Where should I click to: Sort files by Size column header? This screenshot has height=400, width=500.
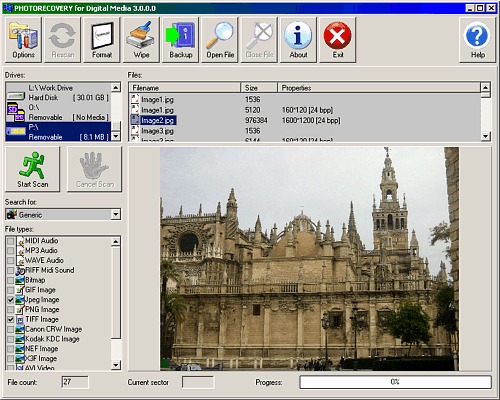coord(259,88)
